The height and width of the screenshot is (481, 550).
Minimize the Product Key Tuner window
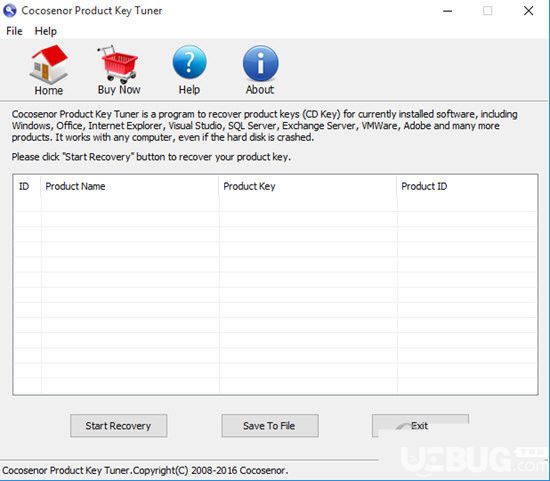[447, 11]
